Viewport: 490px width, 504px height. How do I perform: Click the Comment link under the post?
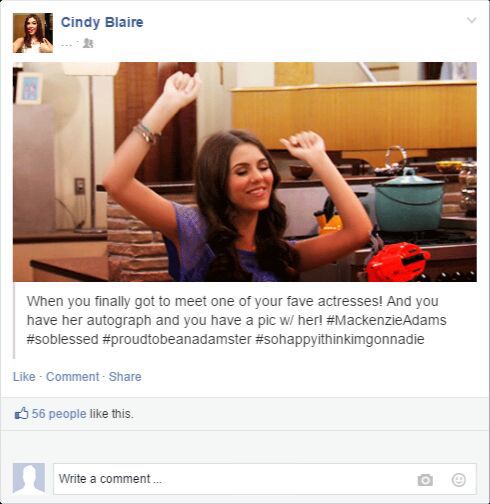(72, 377)
